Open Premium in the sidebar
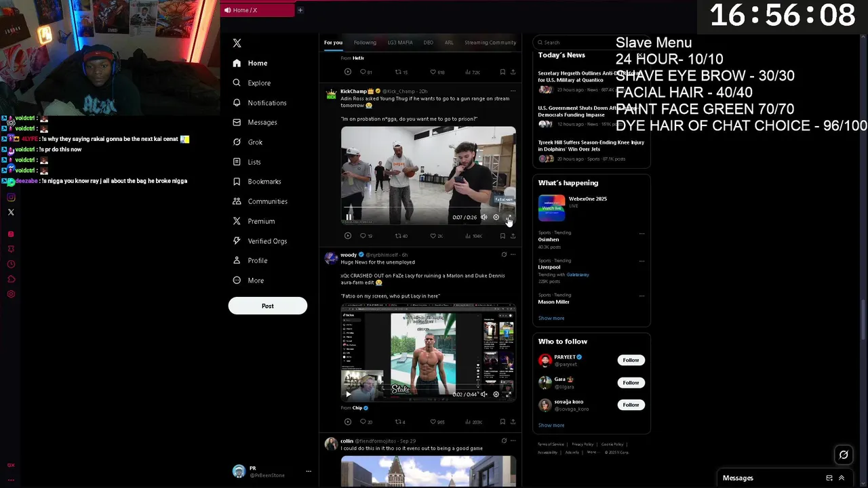The image size is (868, 488). coord(254,221)
